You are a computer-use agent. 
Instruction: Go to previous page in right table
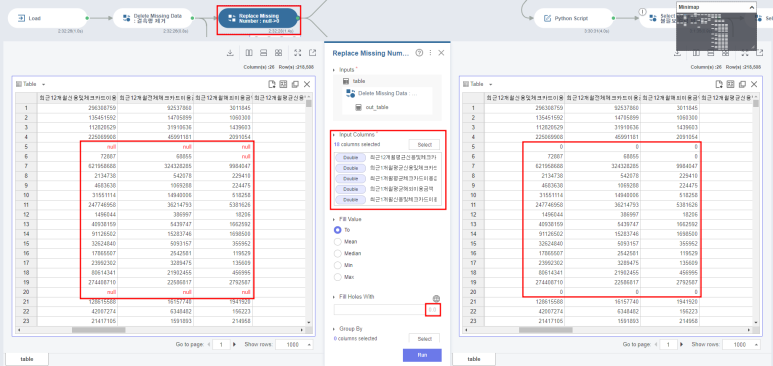[656, 345]
